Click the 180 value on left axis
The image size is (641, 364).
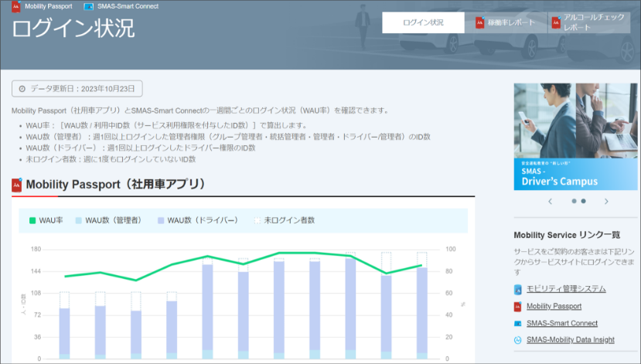[x=36, y=249]
